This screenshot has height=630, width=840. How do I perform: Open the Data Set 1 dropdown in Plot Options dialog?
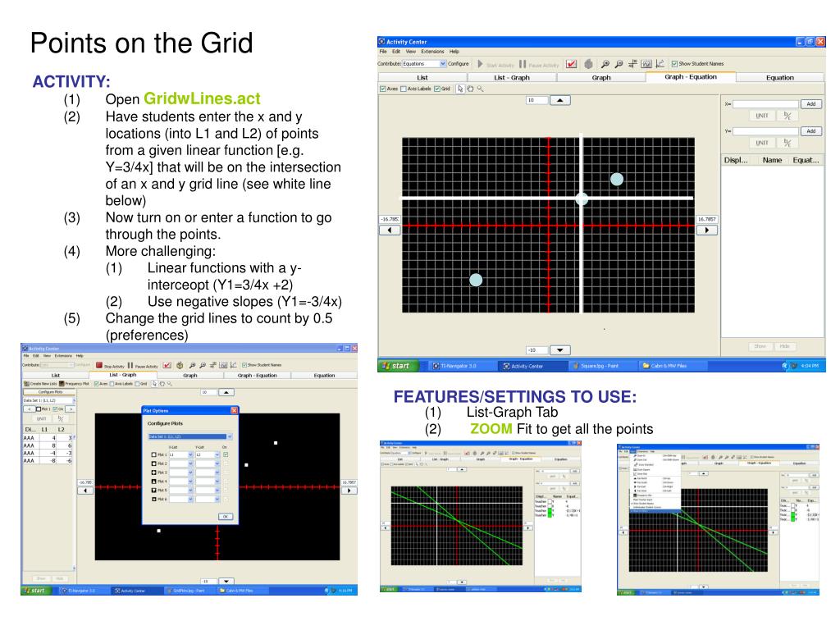(230, 437)
